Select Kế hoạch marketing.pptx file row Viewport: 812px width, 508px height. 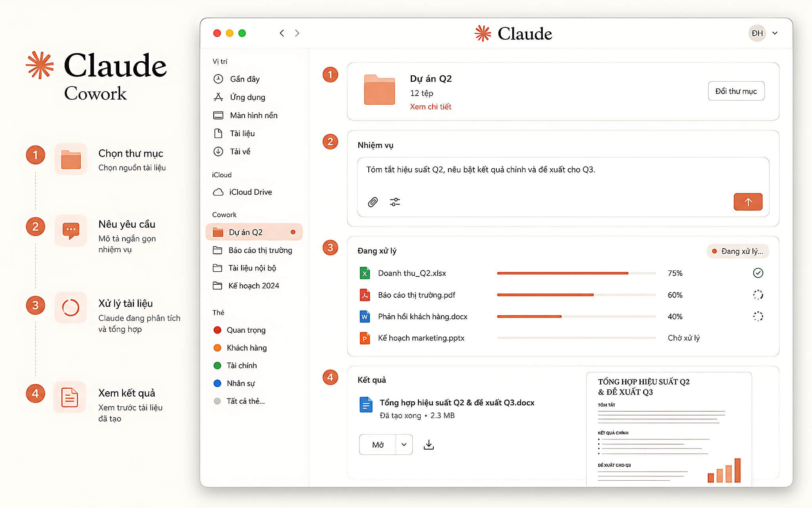[562, 338]
